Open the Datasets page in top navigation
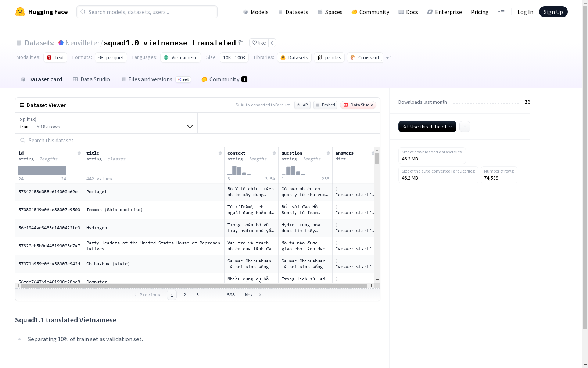Viewport: 588px width, 368px height. click(x=293, y=12)
